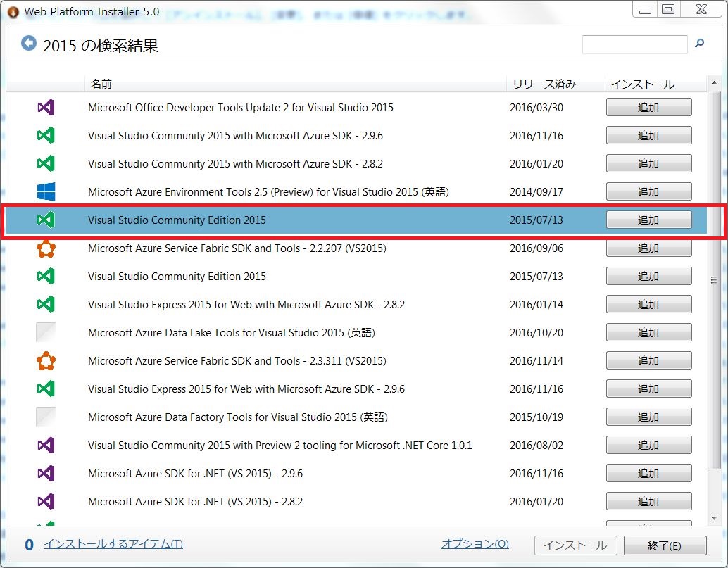
Task: Select Microsoft Office Developer Tools Update 2 text
Action: (x=241, y=107)
